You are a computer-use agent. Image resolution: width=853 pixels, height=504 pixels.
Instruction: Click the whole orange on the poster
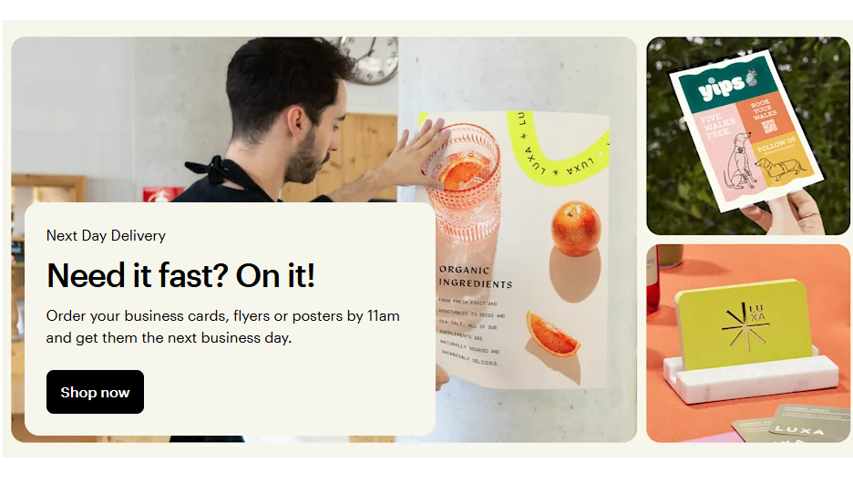pos(576,228)
